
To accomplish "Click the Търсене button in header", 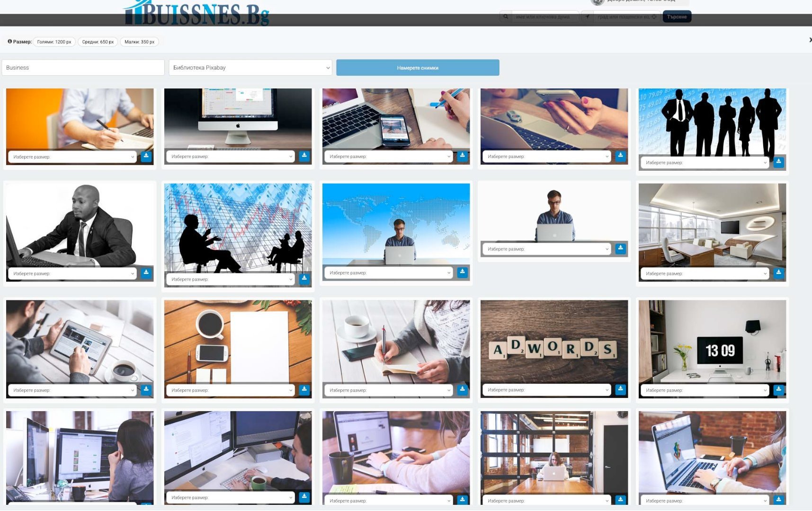I will coord(677,17).
